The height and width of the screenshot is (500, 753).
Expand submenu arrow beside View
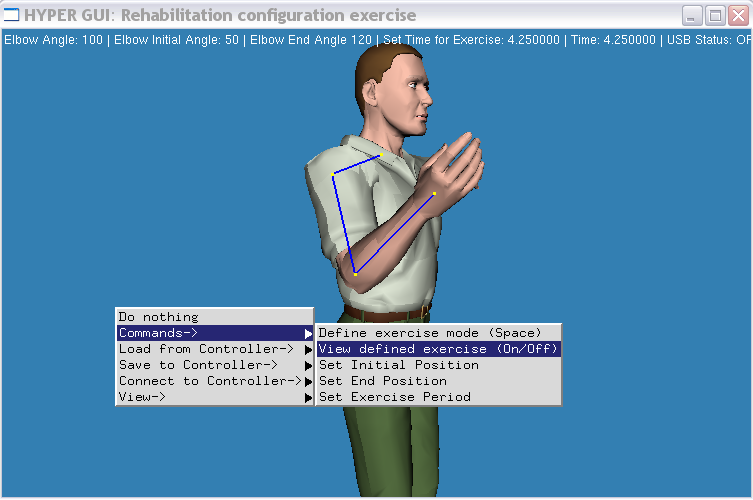pos(308,398)
